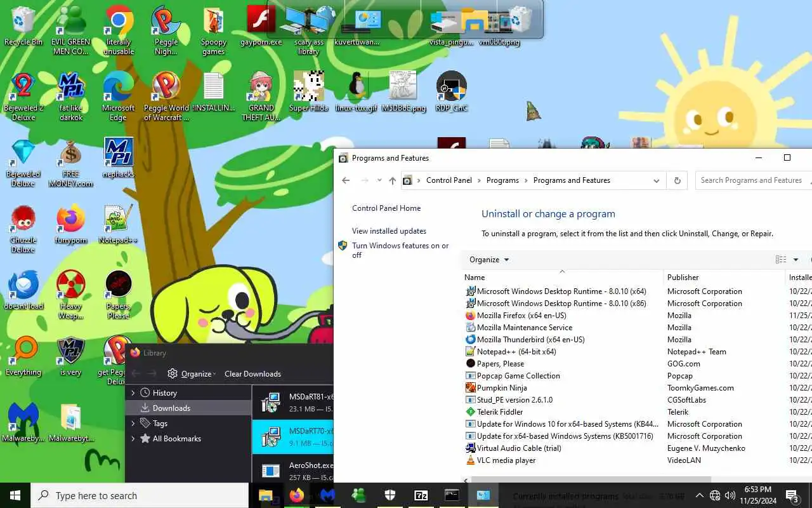Select the nephacks desktop shortcut
The height and width of the screenshot is (508, 812).
[x=118, y=157]
